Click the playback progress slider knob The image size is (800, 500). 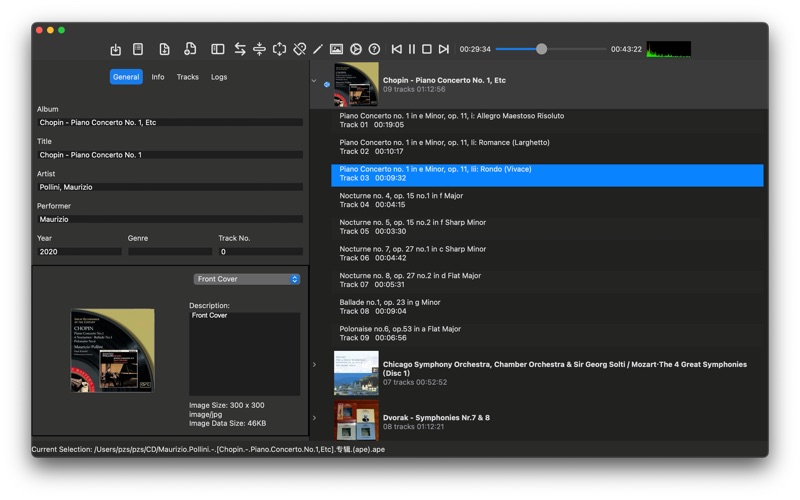pos(541,49)
